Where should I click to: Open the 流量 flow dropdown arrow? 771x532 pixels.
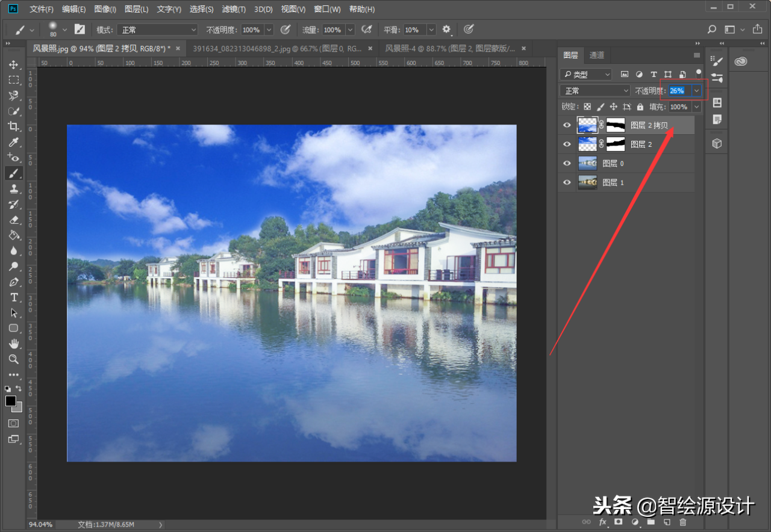click(x=351, y=29)
